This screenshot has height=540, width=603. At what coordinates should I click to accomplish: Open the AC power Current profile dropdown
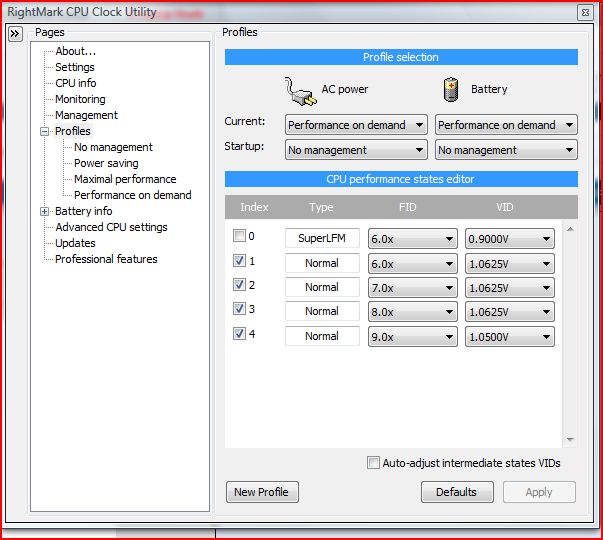tap(356, 125)
